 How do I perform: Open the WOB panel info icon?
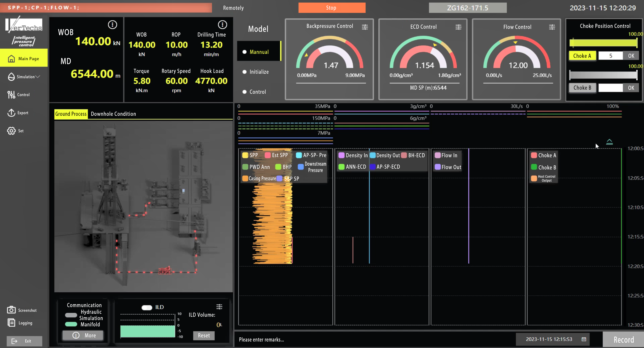(x=112, y=25)
